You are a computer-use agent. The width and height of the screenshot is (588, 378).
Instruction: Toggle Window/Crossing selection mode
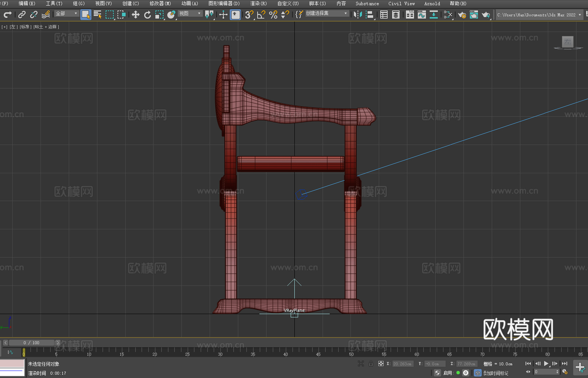[x=122, y=14]
